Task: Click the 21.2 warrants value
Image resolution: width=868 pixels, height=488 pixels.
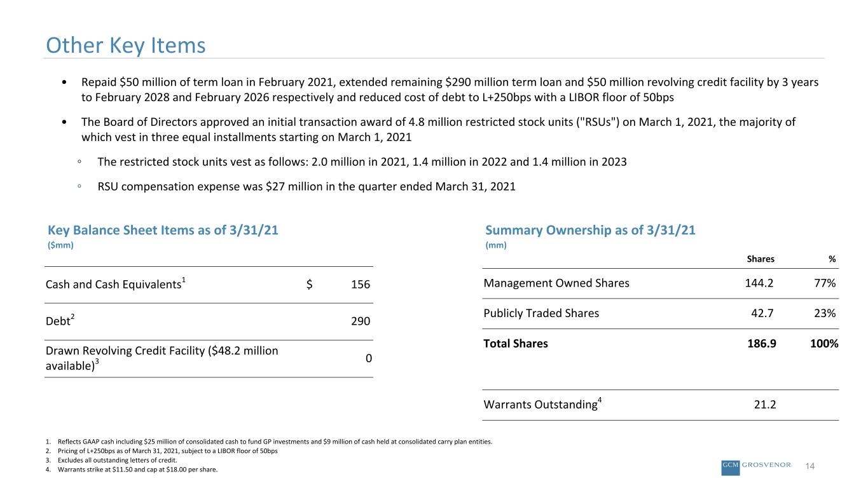Action: tap(763, 405)
